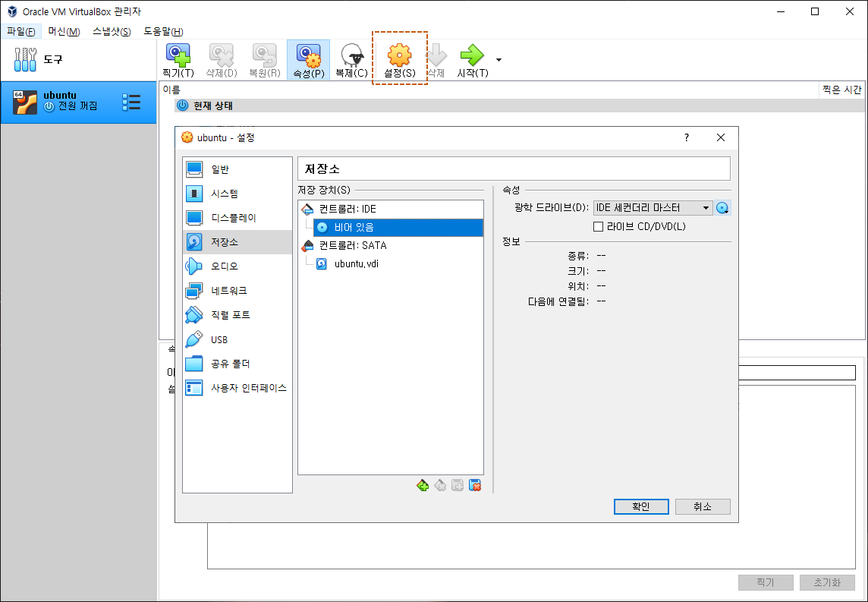Click the snapshot name input field
868x602 pixels.
[797, 373]
